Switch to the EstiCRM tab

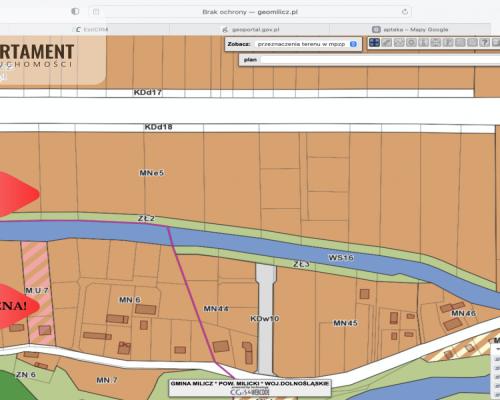click(92, 29)
